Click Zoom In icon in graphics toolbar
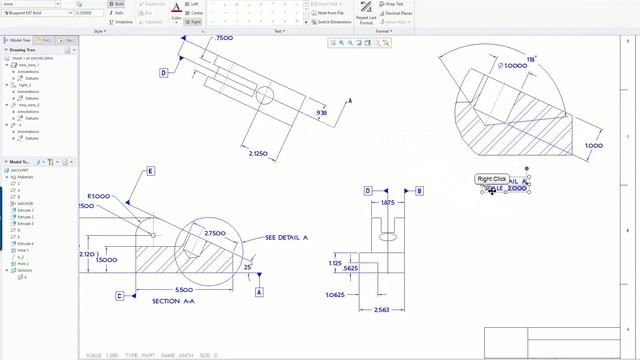Image resolution: width=640 pixels, height=360 pixels. [x=342, y=43]
